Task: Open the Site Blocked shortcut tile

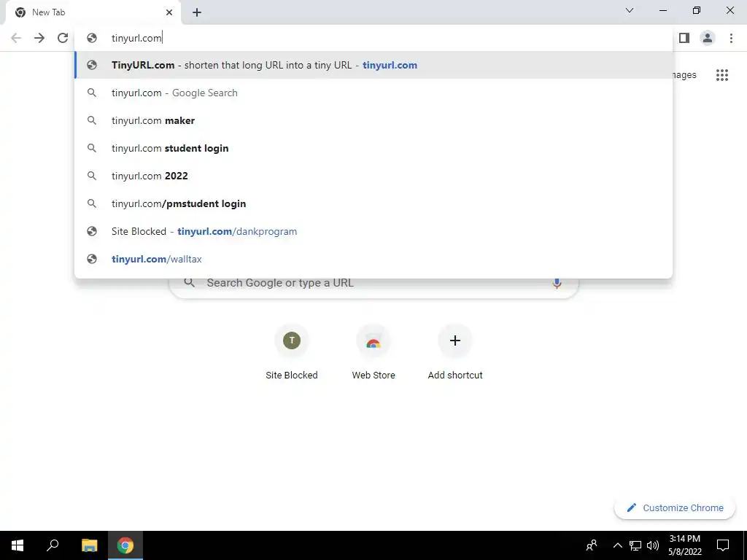Action: point(292,352)
